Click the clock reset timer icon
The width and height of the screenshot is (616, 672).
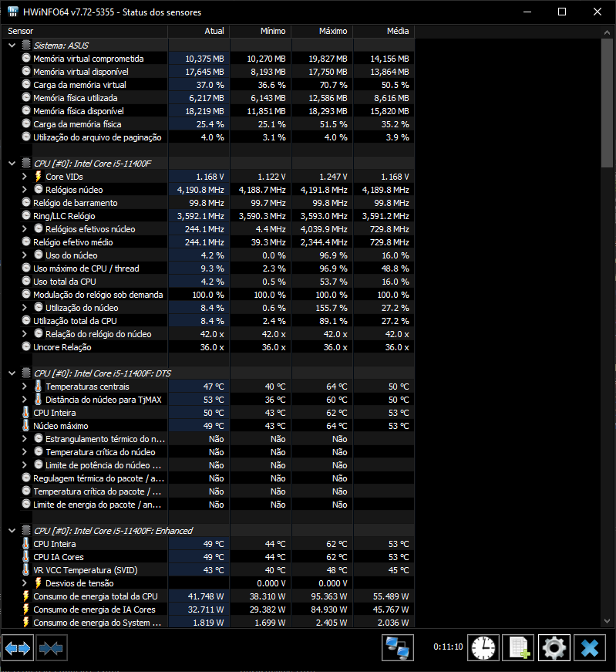point(483,647)
